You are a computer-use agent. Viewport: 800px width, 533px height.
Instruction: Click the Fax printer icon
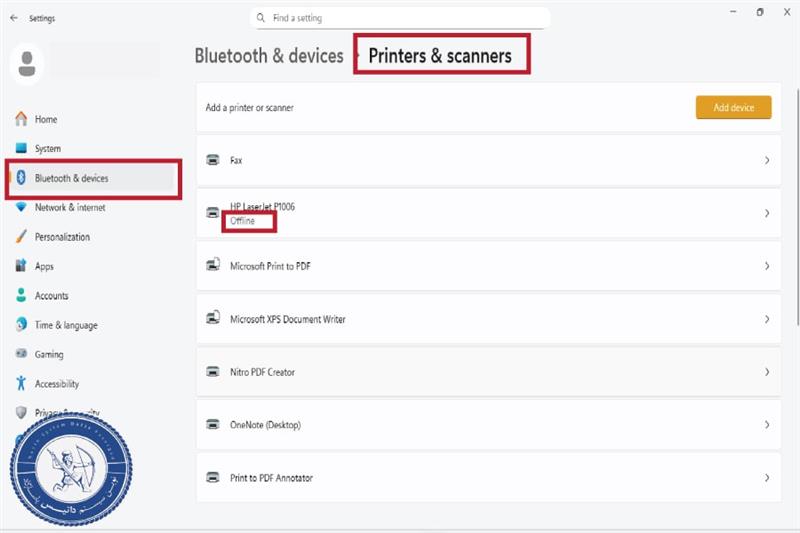click(212, 160)
